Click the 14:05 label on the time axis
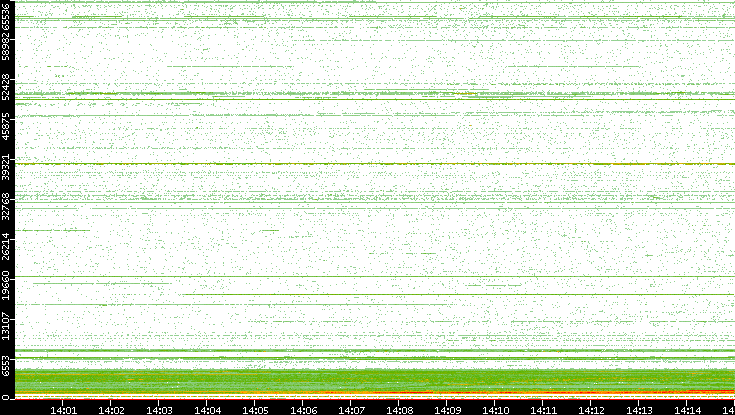Image resolution: width=735 pixels, height=415 pixels. [x=255, y=410]
